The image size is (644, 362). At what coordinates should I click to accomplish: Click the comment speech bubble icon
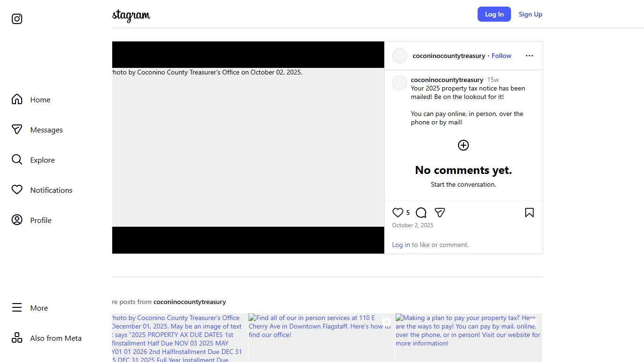tap(421, 213)
